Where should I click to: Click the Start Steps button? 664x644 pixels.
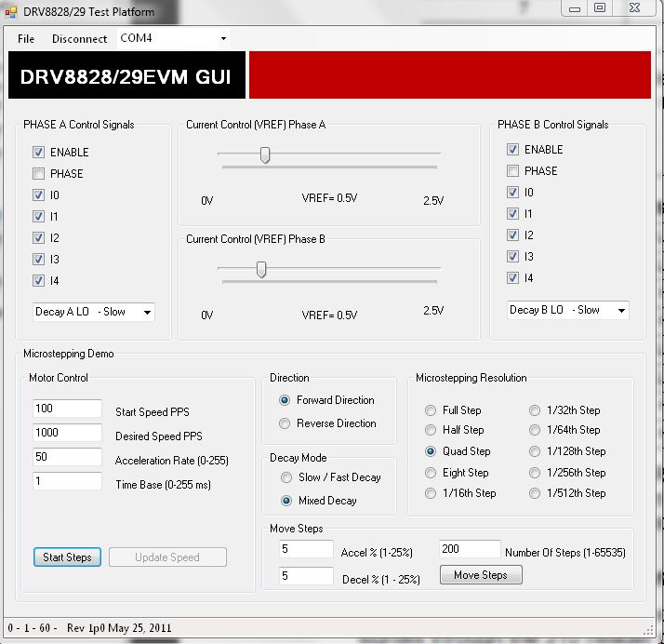coord(67,557)
